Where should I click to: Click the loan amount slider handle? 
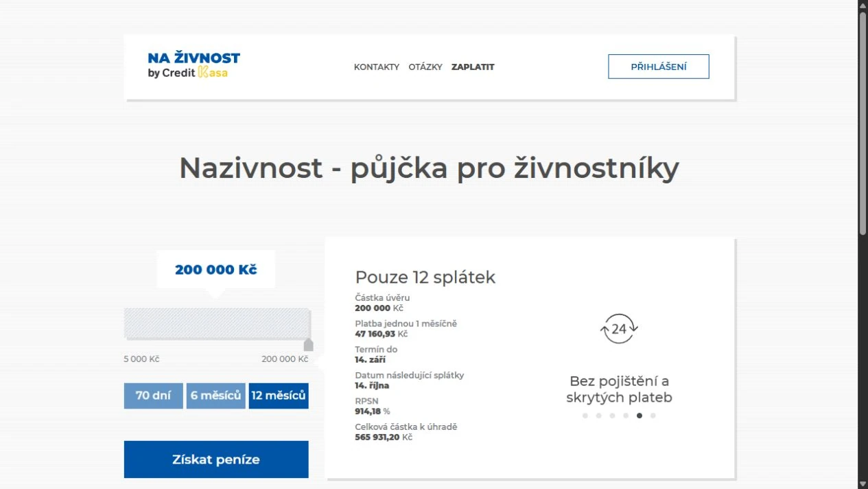pos(309,345)
